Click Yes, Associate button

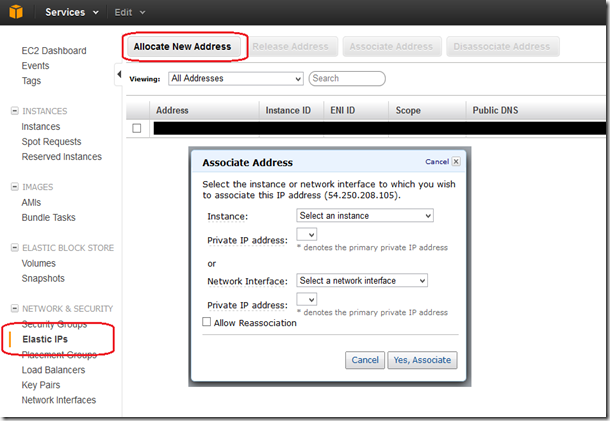[422, 360]
